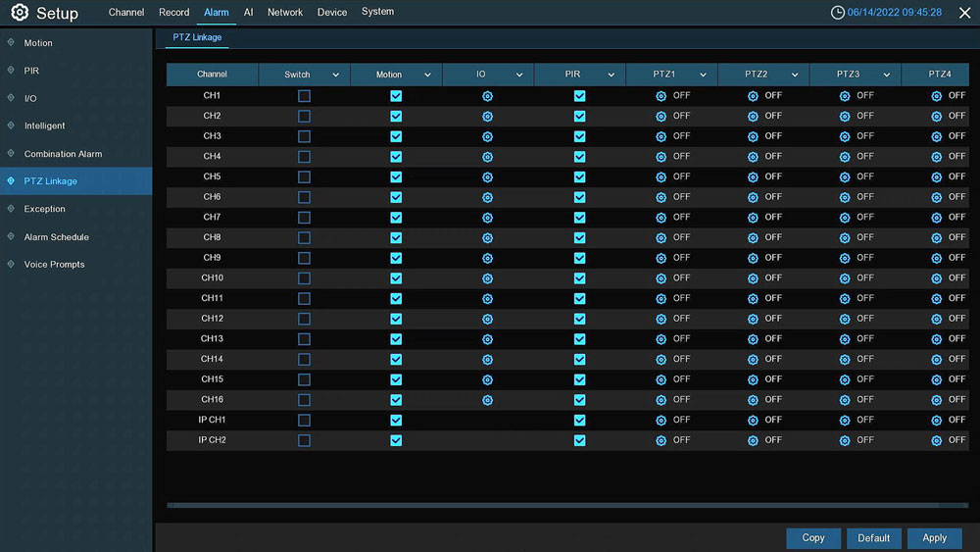Image resolution: width=980 pixels, height=552 pixels.
Task: Open IO settings gear for CH1
Action: point(487,96)
